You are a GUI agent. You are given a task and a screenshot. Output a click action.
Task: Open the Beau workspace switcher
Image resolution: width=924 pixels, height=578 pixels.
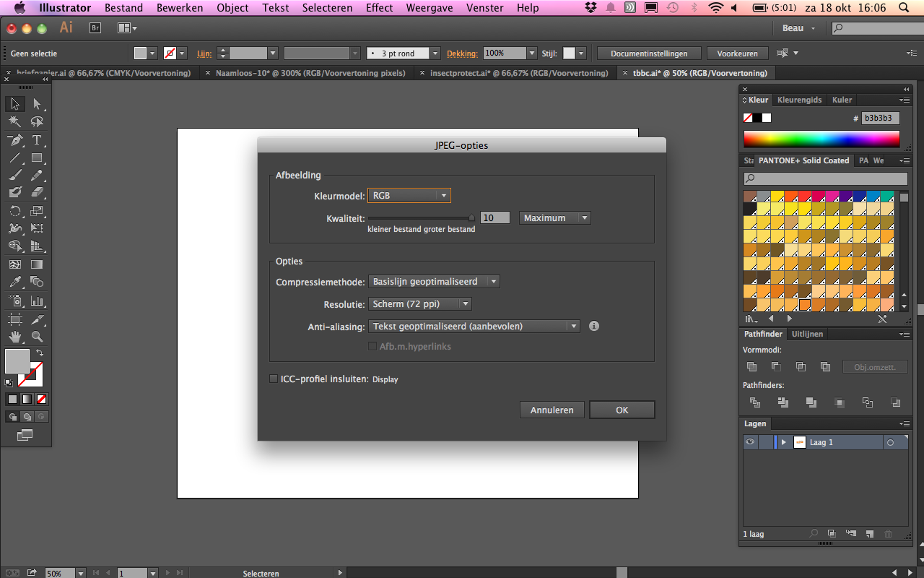pos(798,28)
